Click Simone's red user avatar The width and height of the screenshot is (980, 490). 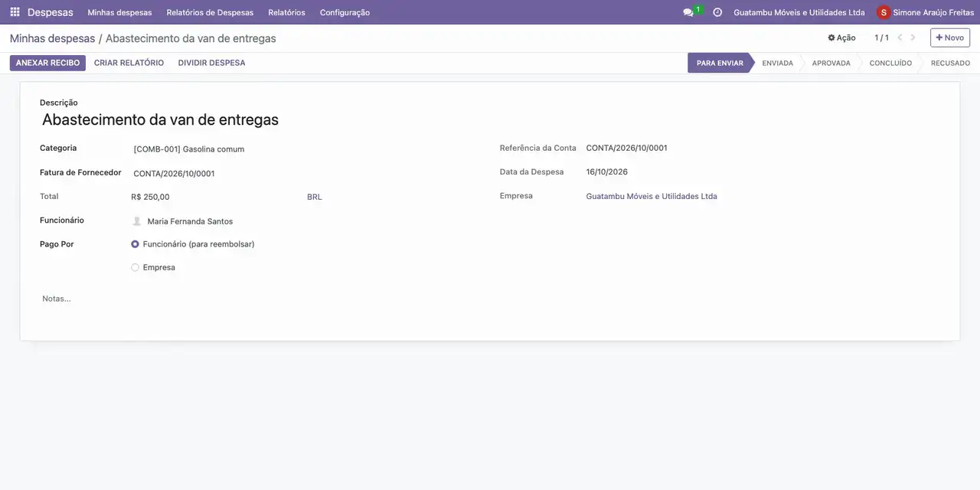884,12
